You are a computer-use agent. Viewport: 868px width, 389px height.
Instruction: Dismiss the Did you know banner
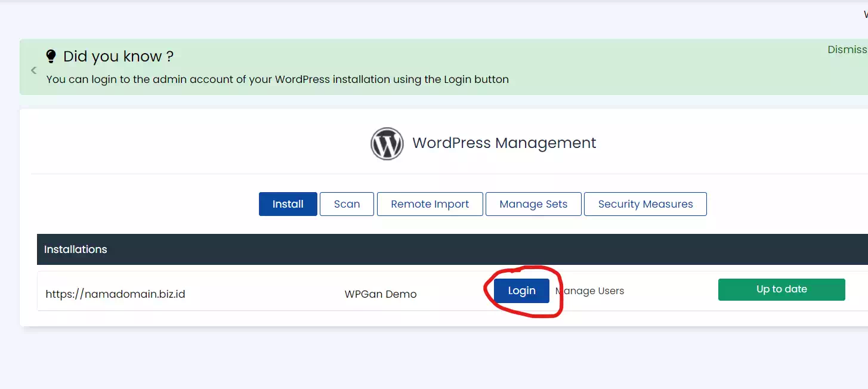tap(847, 50)
